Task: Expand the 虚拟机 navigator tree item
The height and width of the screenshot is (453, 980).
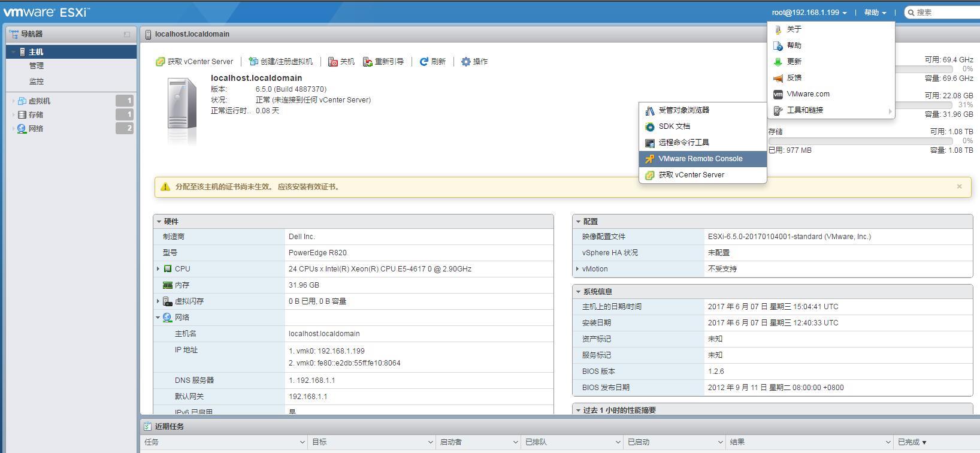Action: [x=14, y=101]
